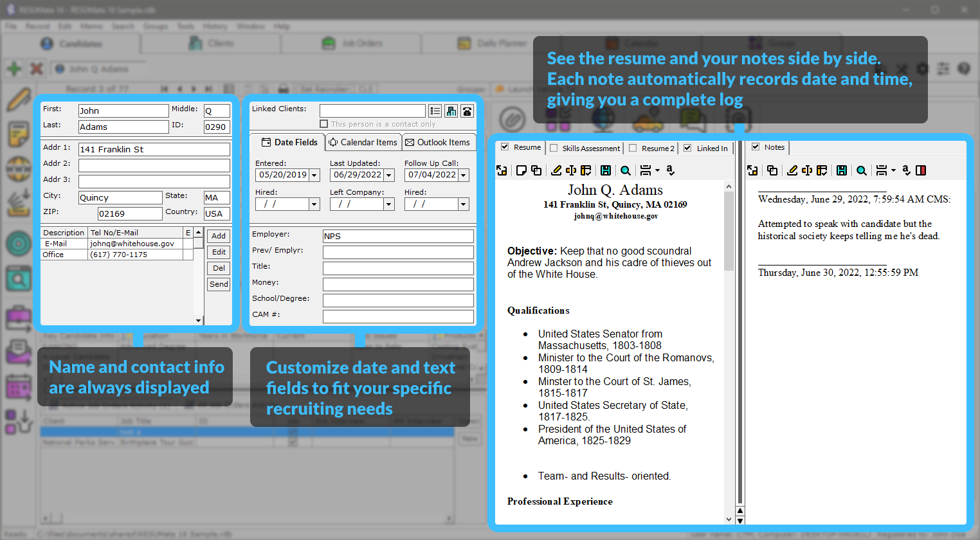Check 'This person is a contact only'

[x=324, y=124]
